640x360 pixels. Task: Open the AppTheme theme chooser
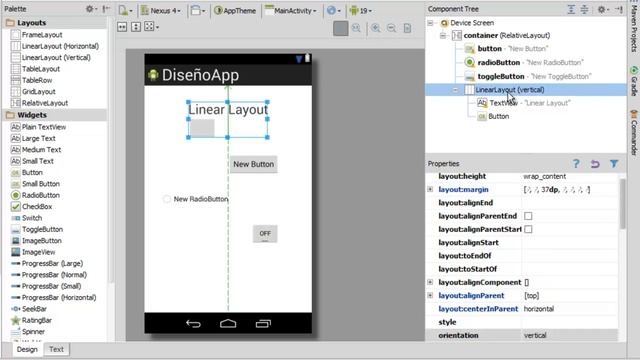pos(235,11)
